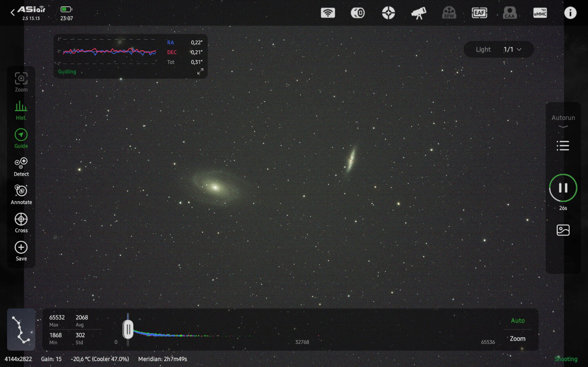Open the guiding crosshair settings icon
588x367 pixels.
pyautogui.click(x=388, y=13)
